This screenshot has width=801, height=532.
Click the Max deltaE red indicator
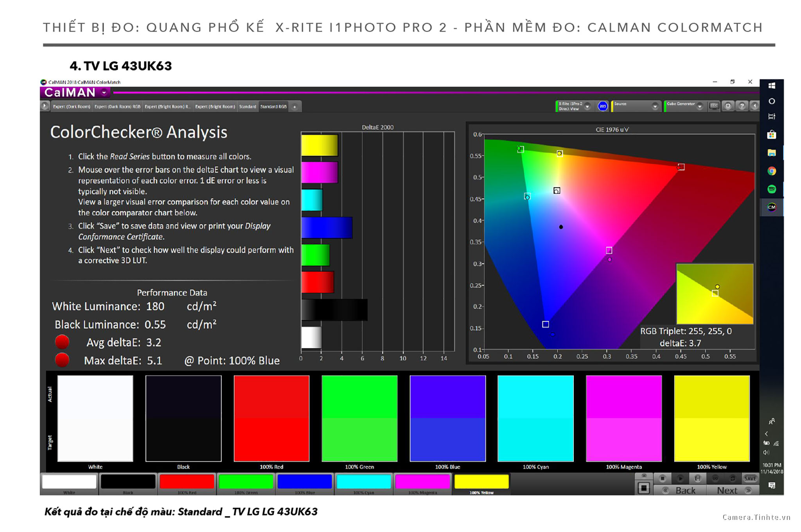pos(62,360)
